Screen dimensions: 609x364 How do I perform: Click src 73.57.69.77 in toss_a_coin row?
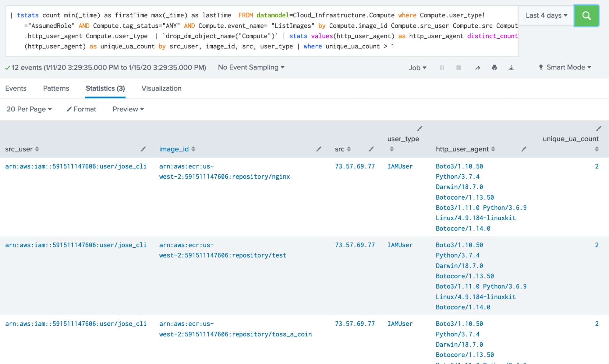(x=355, y=324)
